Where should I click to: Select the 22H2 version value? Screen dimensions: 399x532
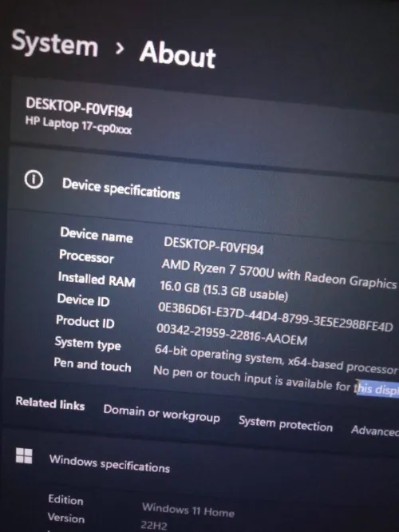[x=153, y=526]
